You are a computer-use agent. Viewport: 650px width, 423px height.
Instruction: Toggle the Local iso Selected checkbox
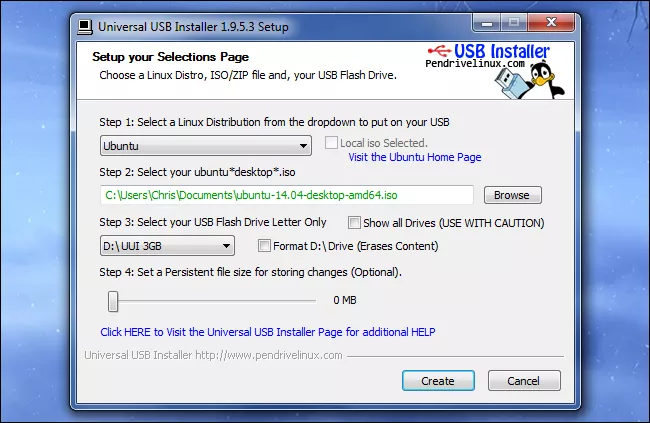pos(331,143)
